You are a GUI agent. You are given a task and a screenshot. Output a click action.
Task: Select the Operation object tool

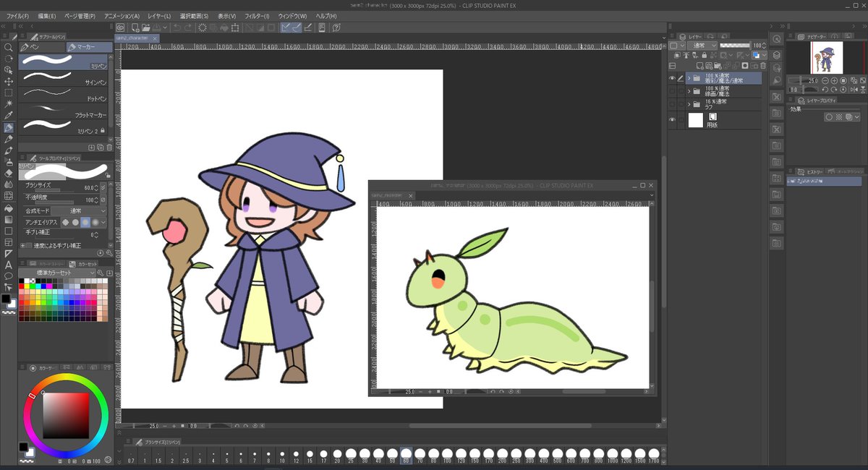coord(8,70)
